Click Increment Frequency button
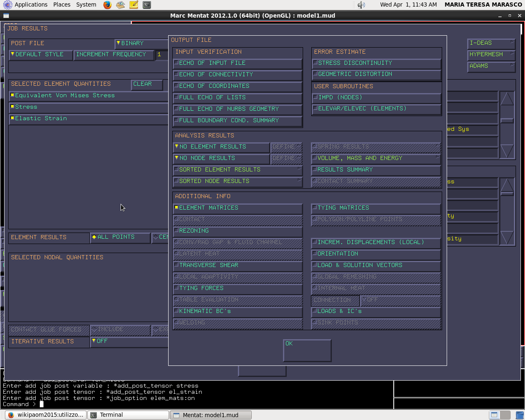Viewport: 525px width, 420px height. pyautogui.click(x=114, y=55)
